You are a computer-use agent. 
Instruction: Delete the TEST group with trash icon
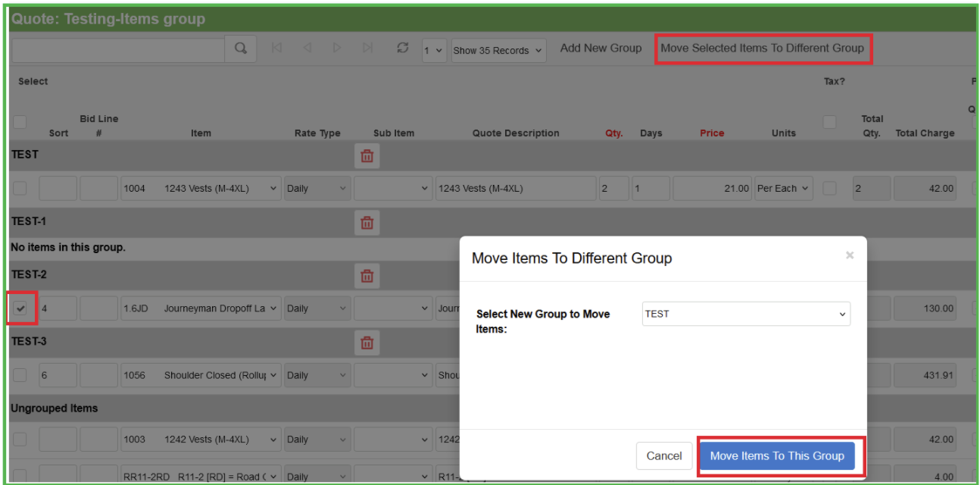click(x=367, y=156)
